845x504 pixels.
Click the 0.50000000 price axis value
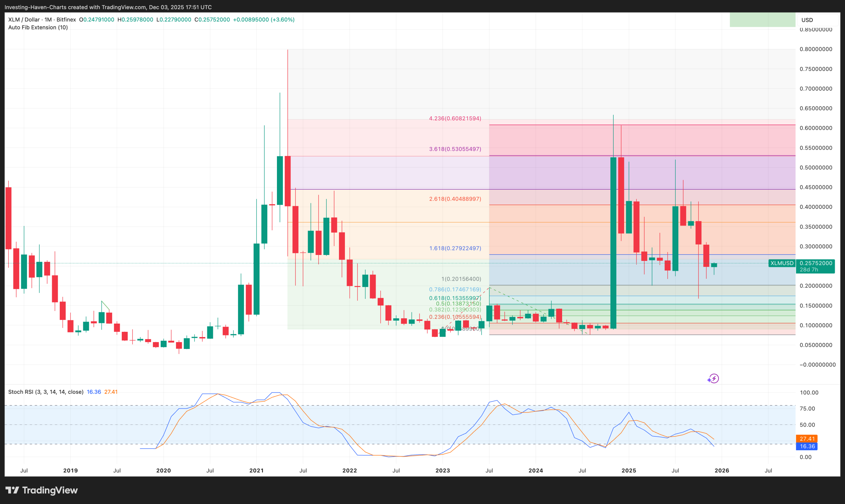click(x=817, y=168)
